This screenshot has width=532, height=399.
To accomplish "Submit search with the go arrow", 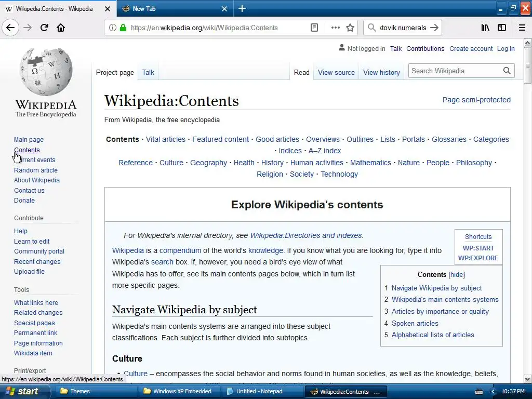I will [x=434, y=28].
